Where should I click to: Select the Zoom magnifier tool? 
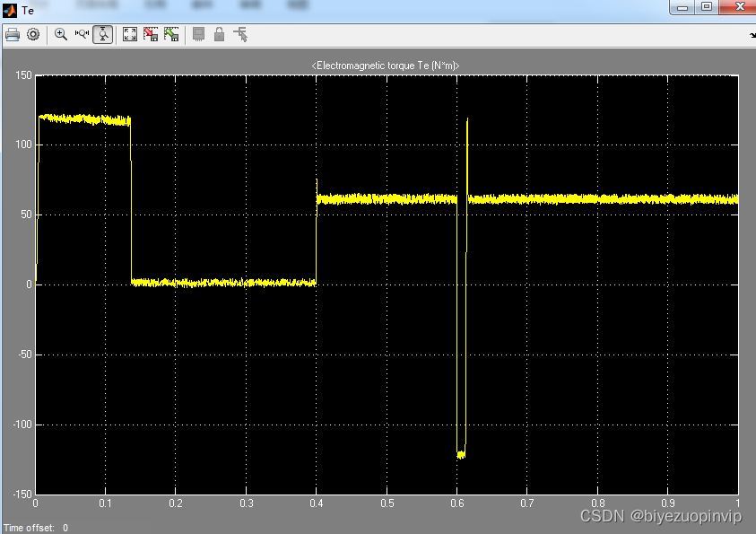tap(61, 34)
